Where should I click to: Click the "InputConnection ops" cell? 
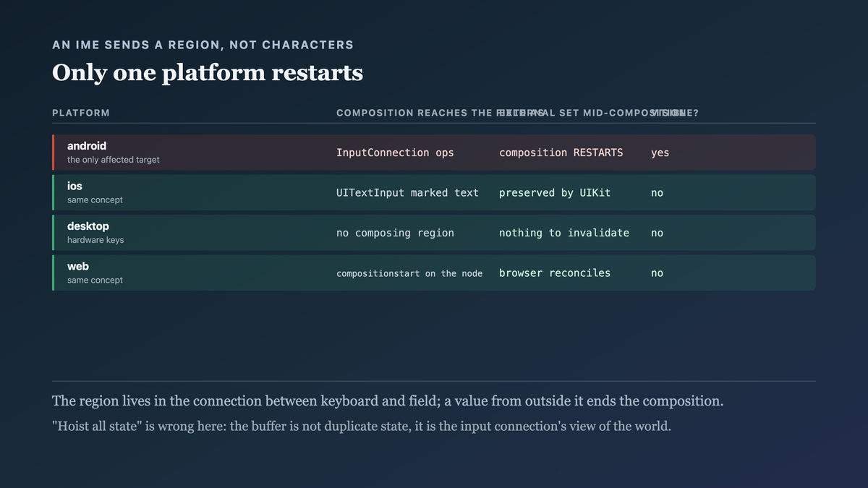click(393, 153)
